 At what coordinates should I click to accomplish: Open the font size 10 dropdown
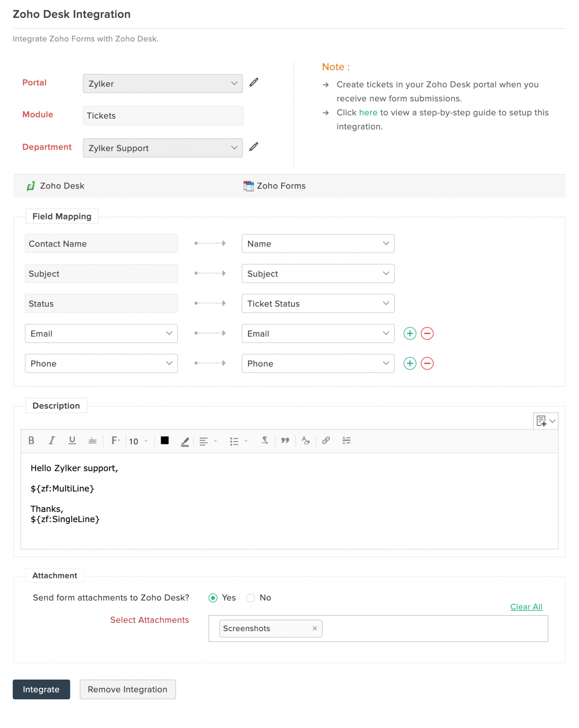point(138,441)
